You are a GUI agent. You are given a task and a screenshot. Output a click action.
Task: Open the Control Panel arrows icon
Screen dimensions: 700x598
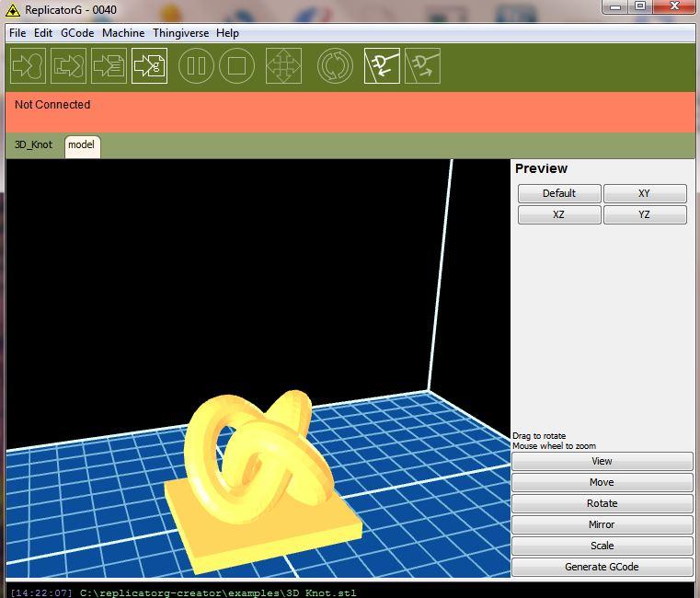[x=283, y=66]
